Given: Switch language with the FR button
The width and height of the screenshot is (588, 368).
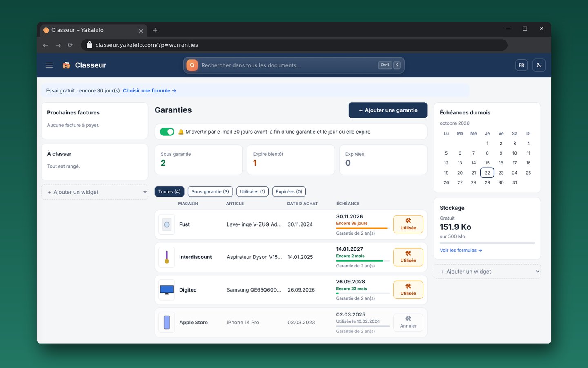Looking at the screenshot, I should click(521, 65).
